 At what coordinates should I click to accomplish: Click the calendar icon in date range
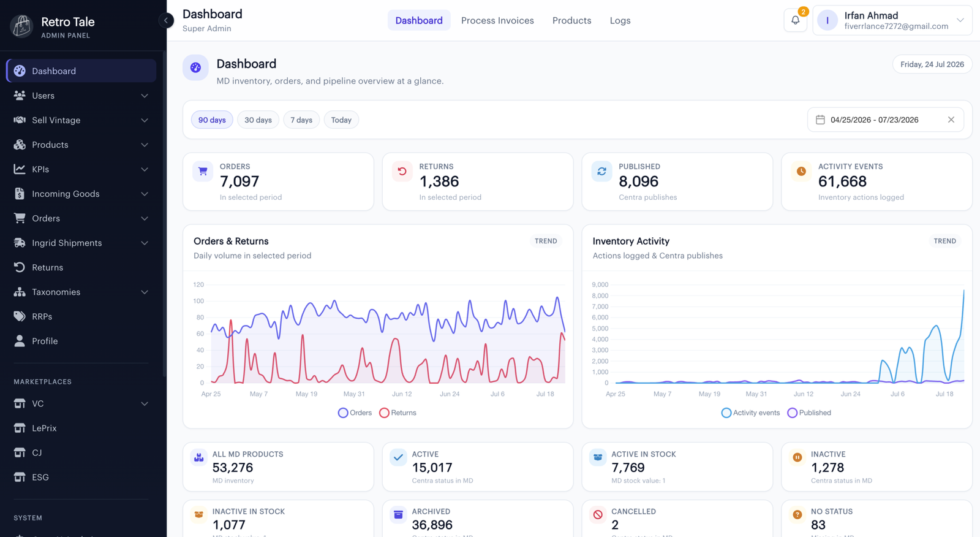(820, 120)
